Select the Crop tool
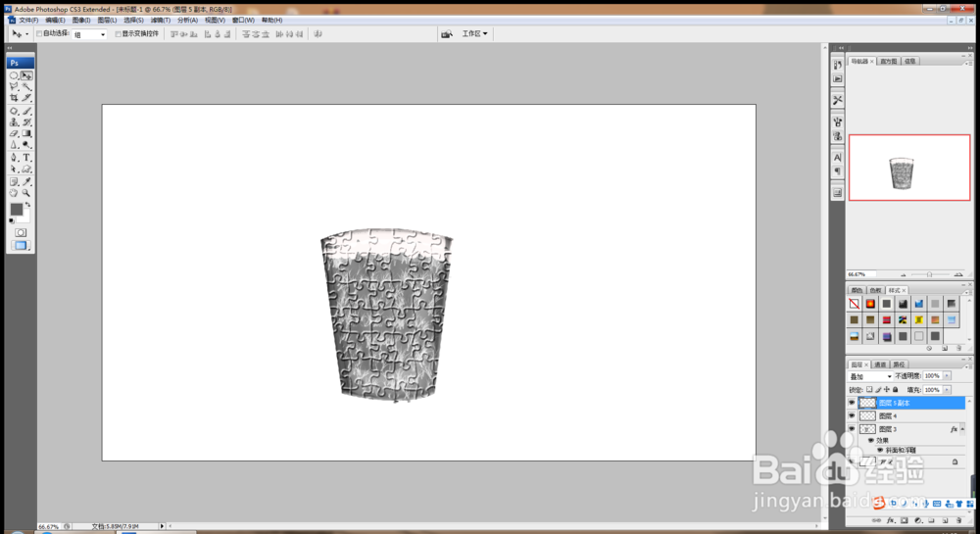This screenshot has width=980, height=534. 14,98
